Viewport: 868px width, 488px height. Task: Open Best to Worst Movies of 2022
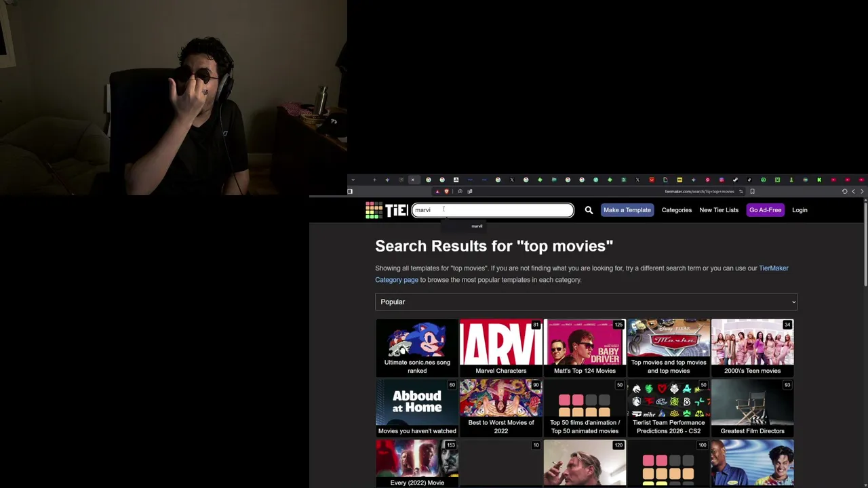[501, 408]
